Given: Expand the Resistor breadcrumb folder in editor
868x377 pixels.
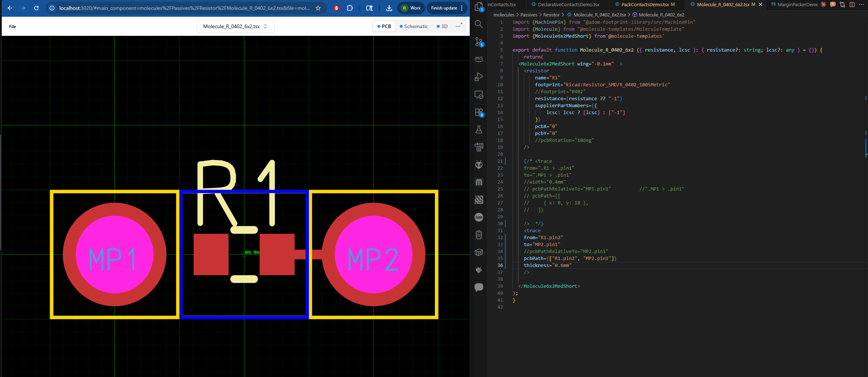Looking at the screenshot, I should coord(551,15).
